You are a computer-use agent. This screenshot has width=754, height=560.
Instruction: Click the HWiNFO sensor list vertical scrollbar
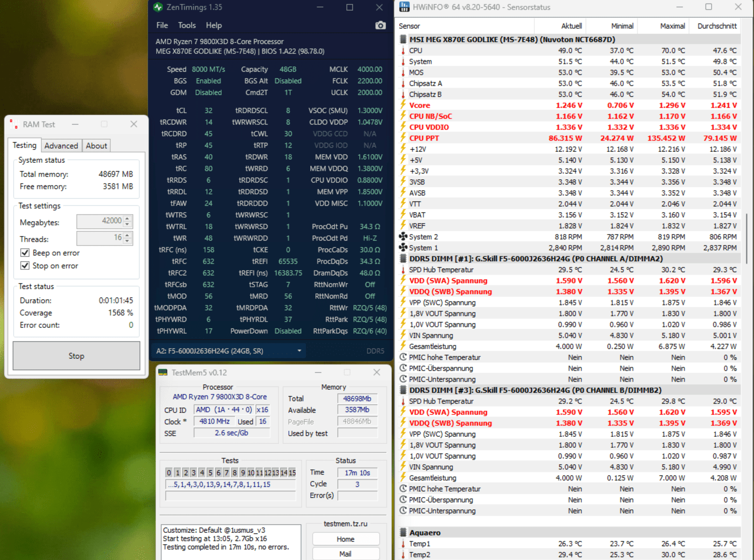coord(747,239)
